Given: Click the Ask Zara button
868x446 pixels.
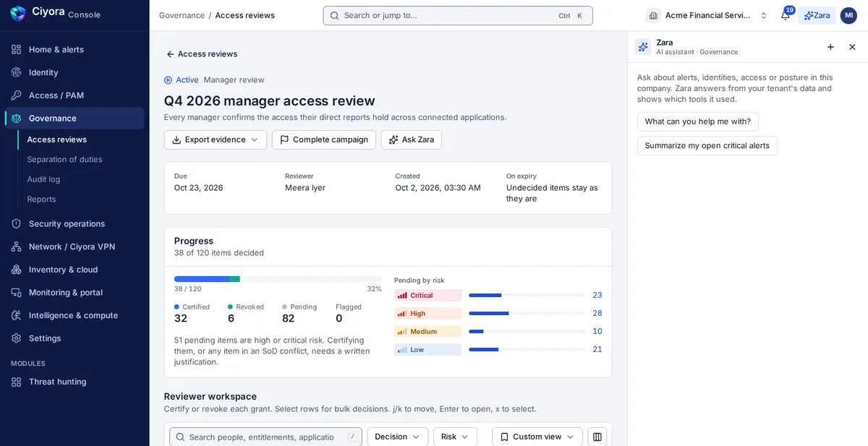Looking at the screenshot, I should click(412, 140).
